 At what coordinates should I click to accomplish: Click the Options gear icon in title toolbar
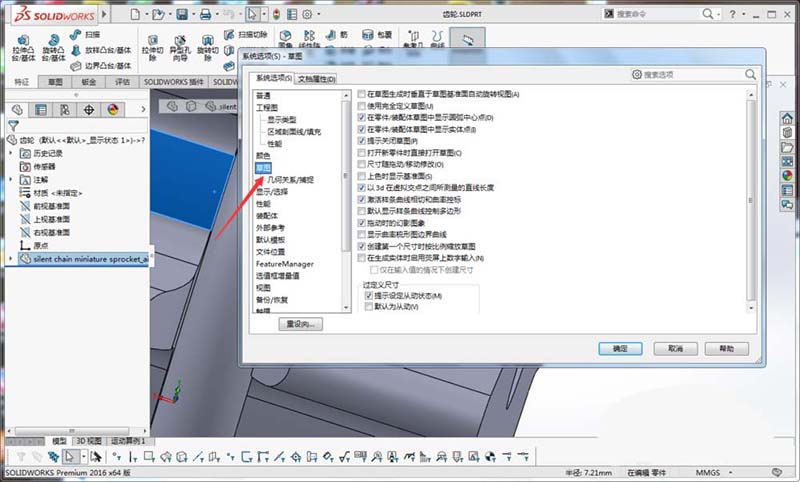pos(307,14)
